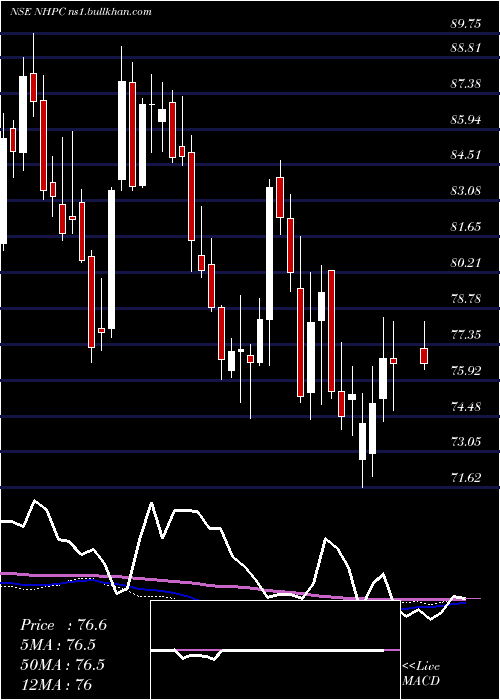Click the 5MA : 76.5 readout
500x700 pixels.
[58, 645]
